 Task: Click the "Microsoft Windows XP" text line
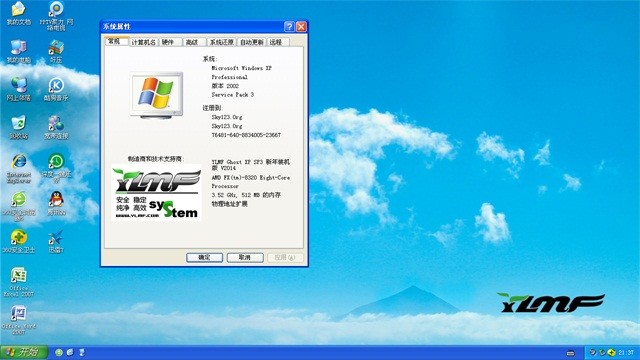point(242,68)
